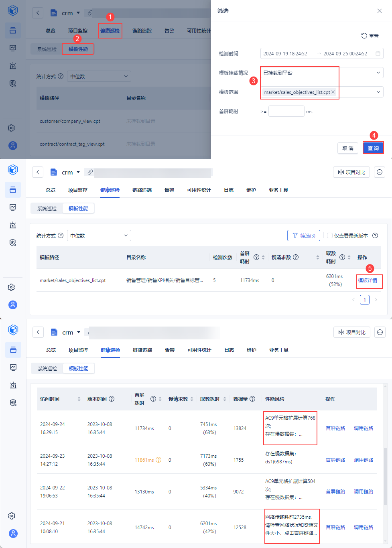Viewport: 392px width, 548px height.
Task: Click contract/contract_tag_view.cpt row path
Action: click(x=72, y=144)
